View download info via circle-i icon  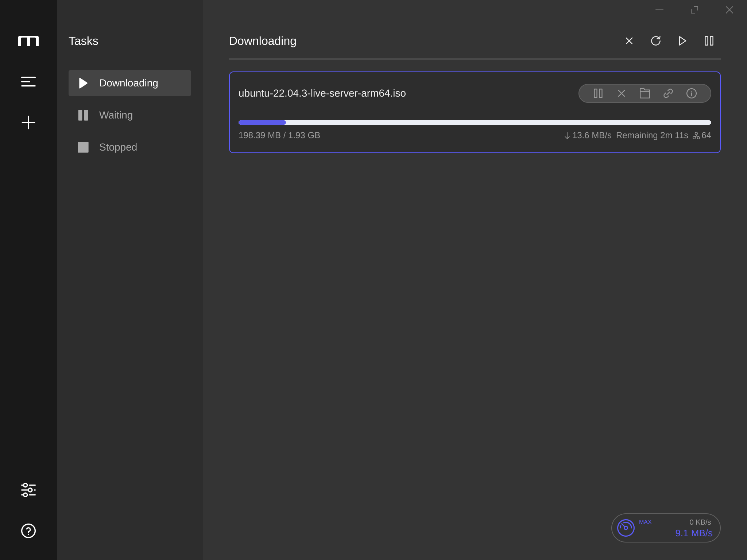pyautogui.click(x=692, y=93)
